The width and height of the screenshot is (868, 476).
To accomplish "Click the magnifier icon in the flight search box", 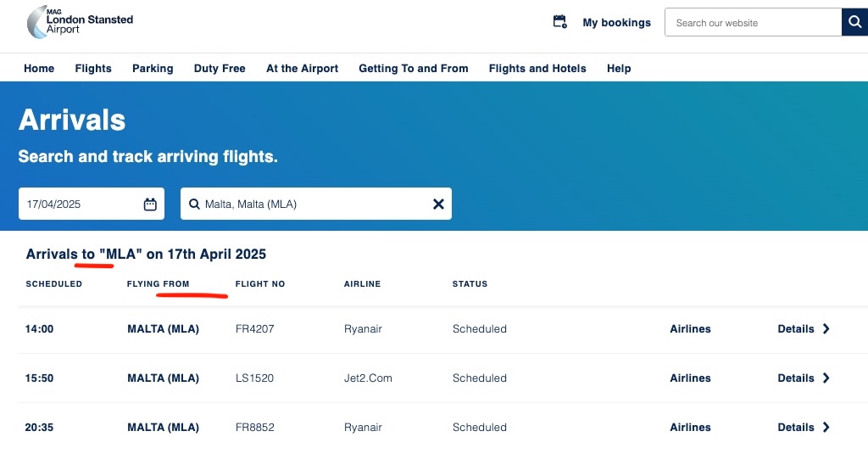I will coord(194,204).
